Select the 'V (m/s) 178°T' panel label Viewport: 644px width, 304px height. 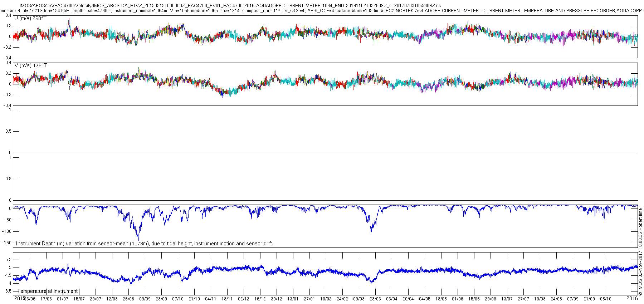(30, 65)
